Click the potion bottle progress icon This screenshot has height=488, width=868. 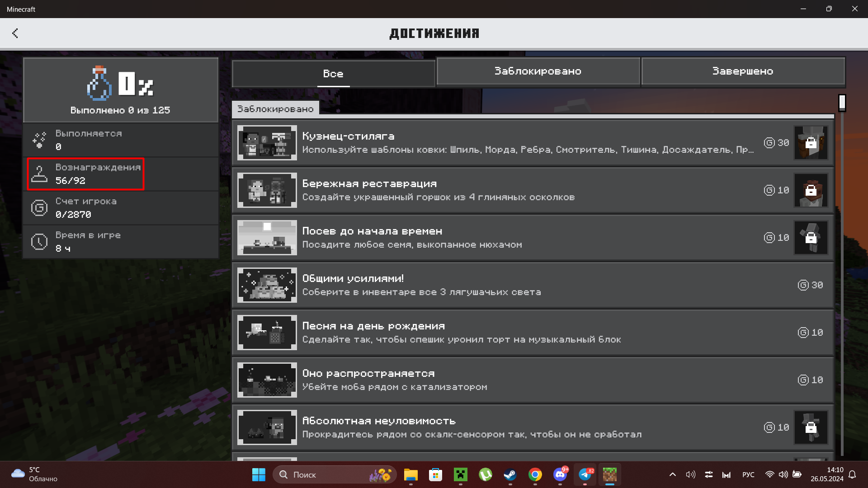tap(99, 84)
